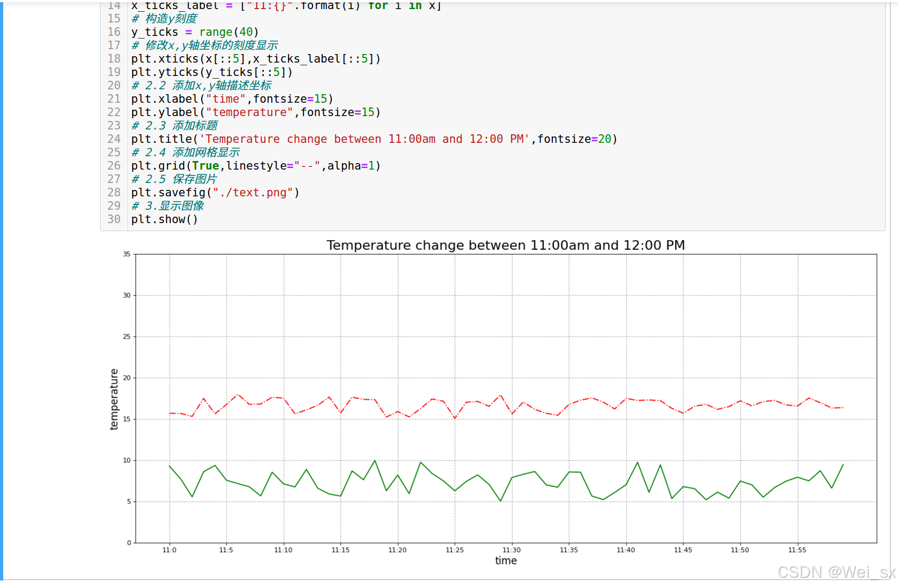Screen dimensions: 898x588
Task: Click the y-axis tick label 30
Action: click(127, 295)
